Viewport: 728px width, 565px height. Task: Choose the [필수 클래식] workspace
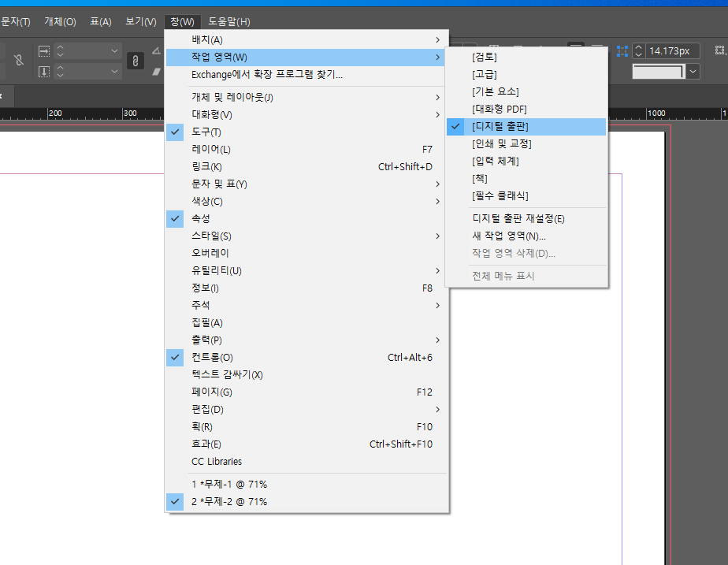click(x=526, y=196)
